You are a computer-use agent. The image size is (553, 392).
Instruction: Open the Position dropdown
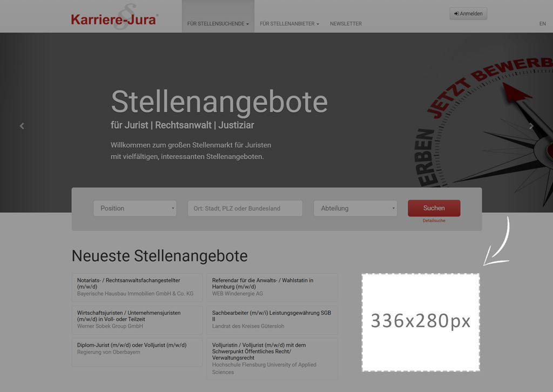(134, 208)
